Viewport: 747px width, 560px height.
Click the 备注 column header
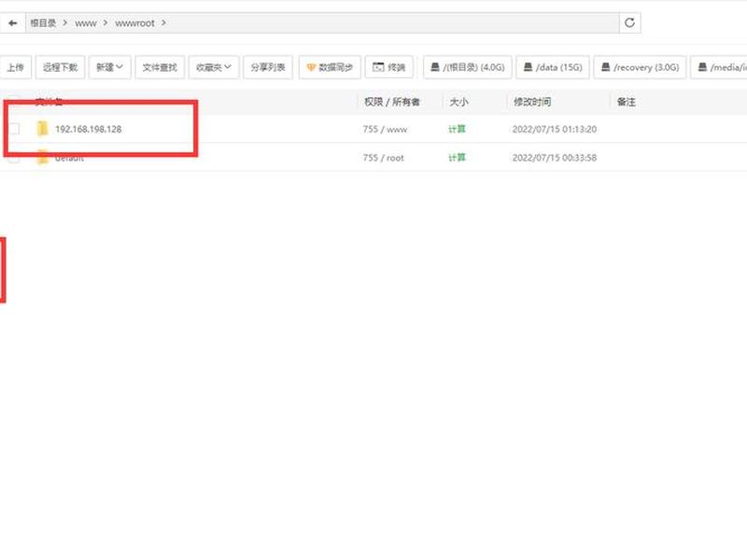pyautogui.click(x=626, y=102)
